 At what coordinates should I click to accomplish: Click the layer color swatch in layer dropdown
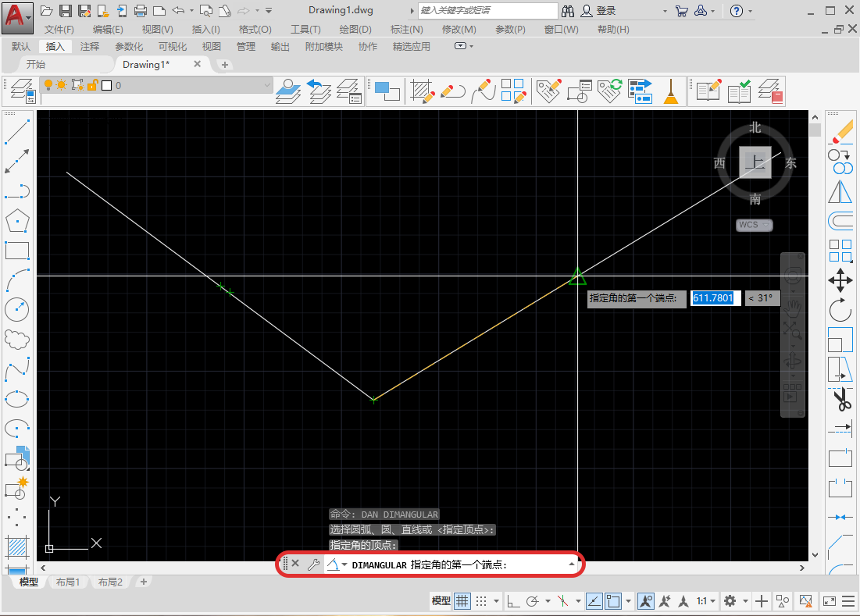(107, 85)
